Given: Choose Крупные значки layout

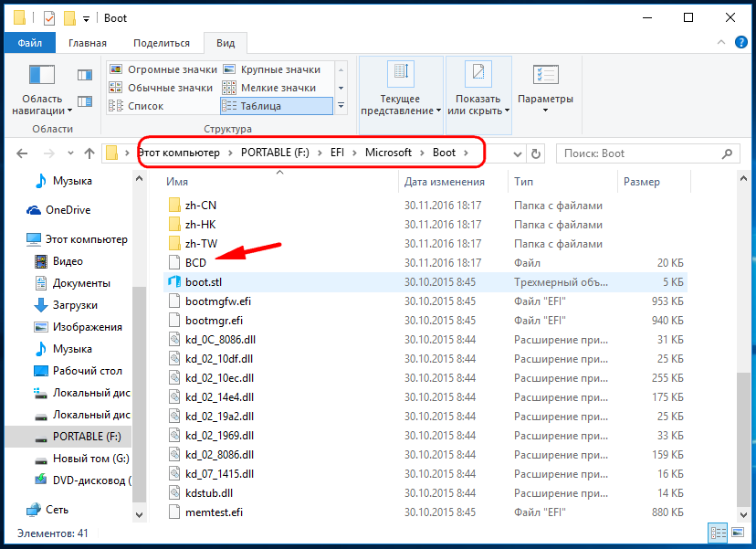Looking at the screenshot, I should point(271,69).
